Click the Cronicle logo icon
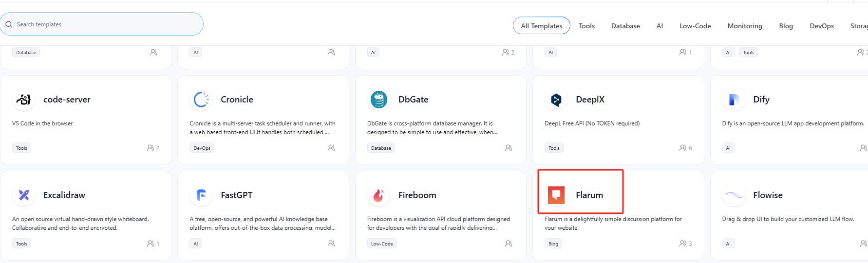868x263 pixels. click(201, 100)
